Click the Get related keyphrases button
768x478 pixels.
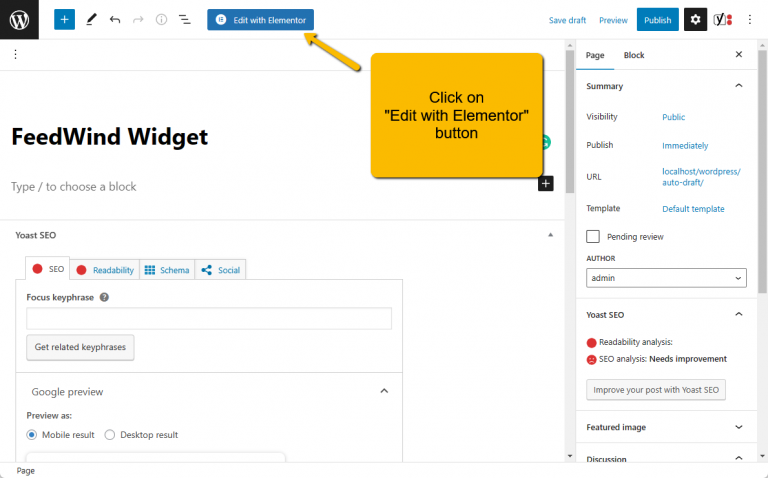80,347
